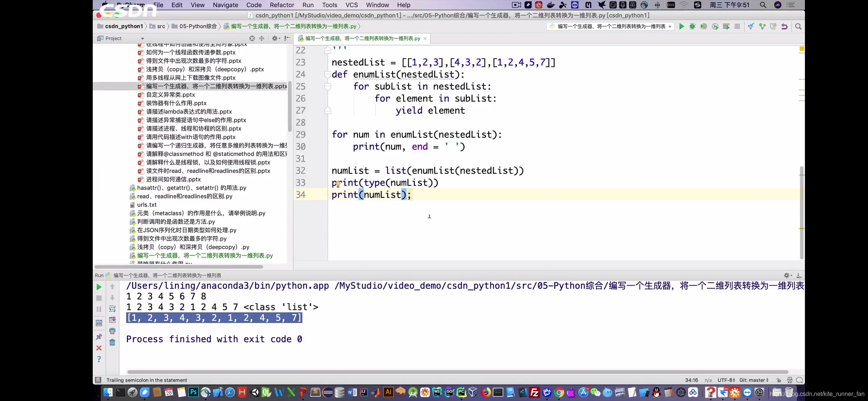Click the printer icon in Run panel
Screen dimensions: 868x401
tap(112, 331)
